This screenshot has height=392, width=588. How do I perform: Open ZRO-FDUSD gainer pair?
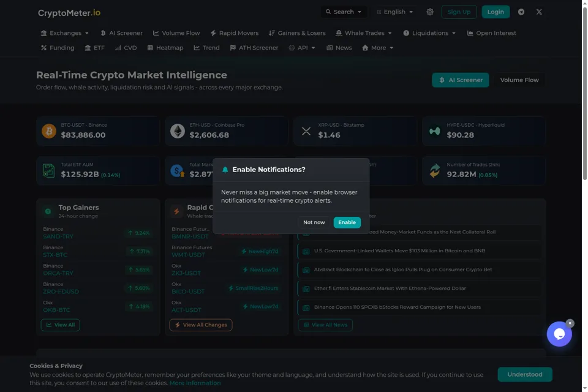click(61, 292)
